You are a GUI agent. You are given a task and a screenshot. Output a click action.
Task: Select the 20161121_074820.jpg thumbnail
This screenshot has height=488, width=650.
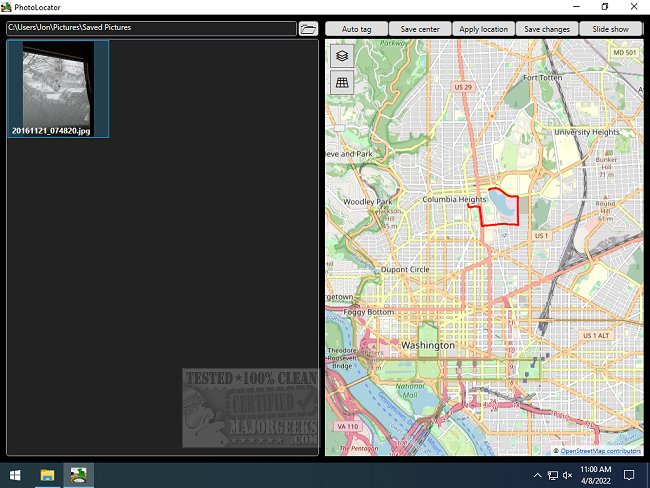[58, 89]
